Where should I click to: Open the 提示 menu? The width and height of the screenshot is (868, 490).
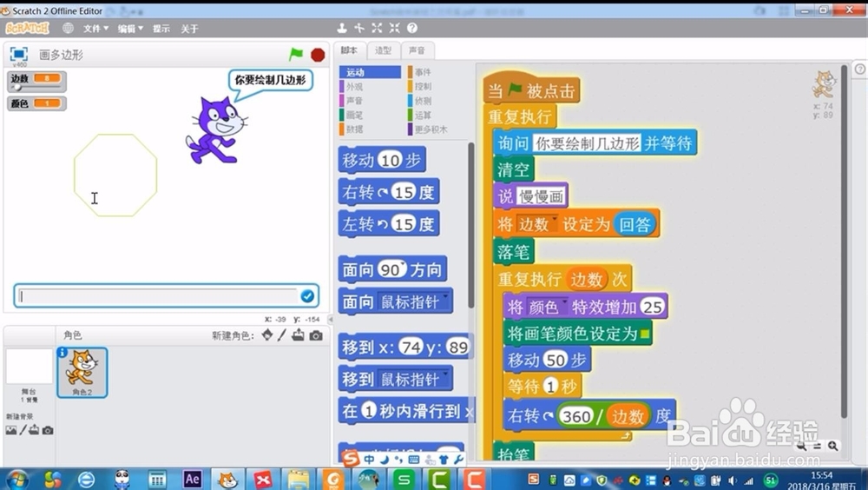(161, 29)
